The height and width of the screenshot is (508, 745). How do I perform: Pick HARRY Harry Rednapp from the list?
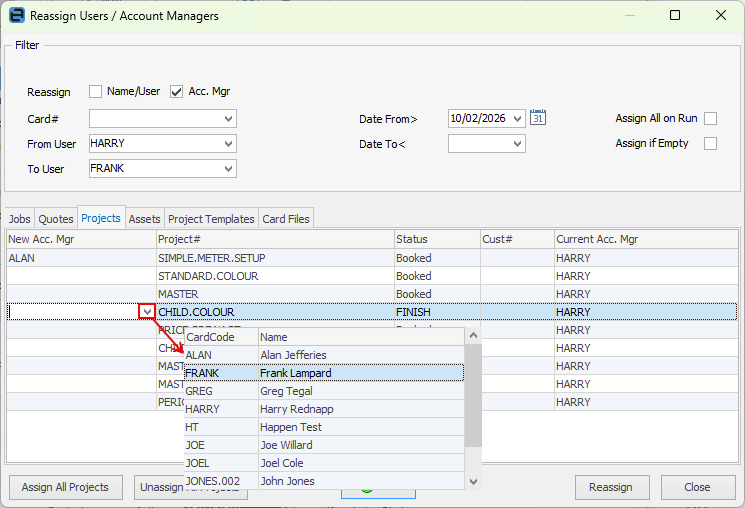tap(324, 409)
